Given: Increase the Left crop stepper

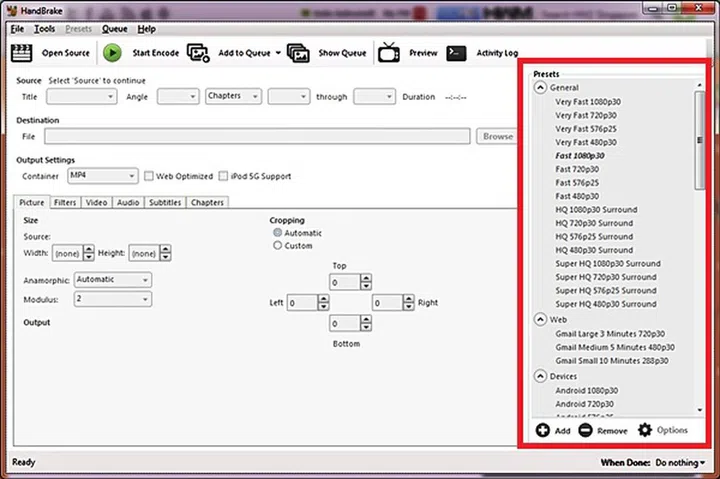Looking at the screenshot, I should 323,299.
